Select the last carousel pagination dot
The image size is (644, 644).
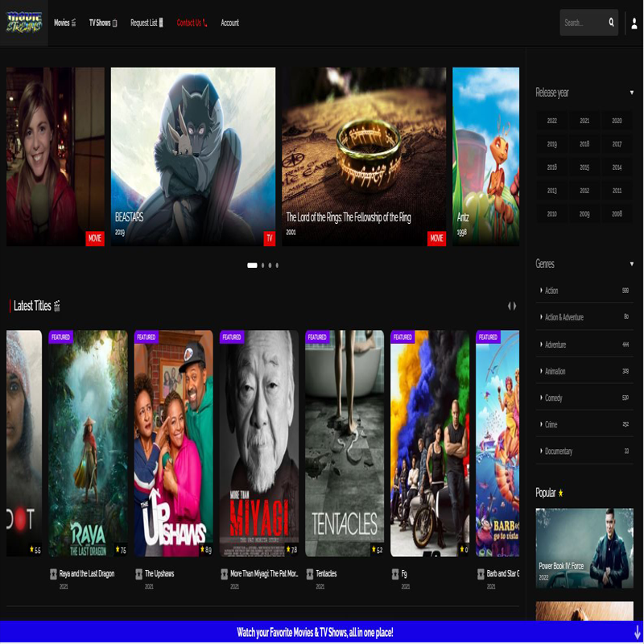[x=277, y=265]
